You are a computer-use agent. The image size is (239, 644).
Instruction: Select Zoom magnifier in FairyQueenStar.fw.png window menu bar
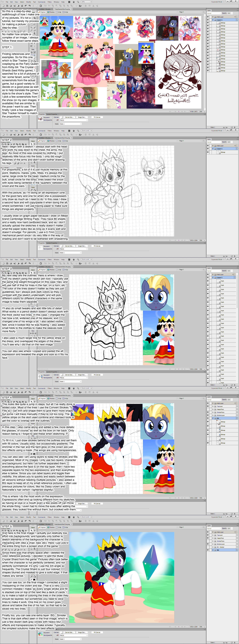click(x=78, y=2)
